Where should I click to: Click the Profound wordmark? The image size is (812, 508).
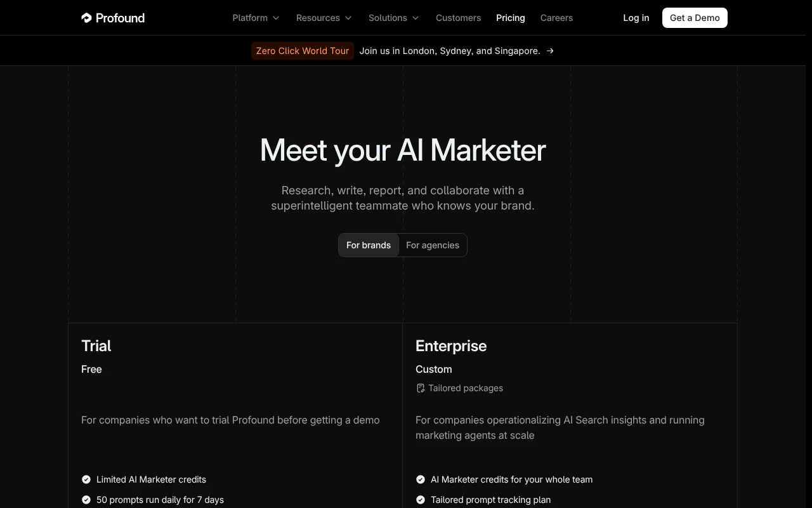120,18
